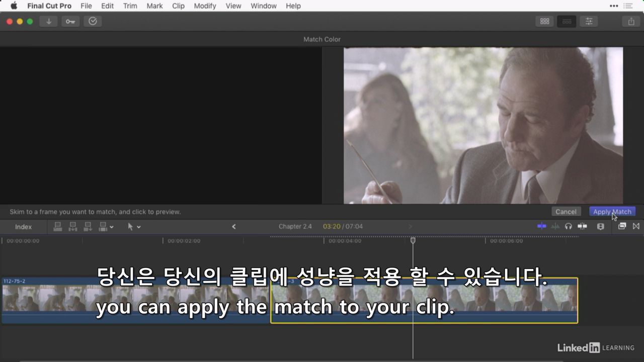Click the timeline playhead marker
The height and width of the screenshot is (362, 644).
tap(413, 241)
